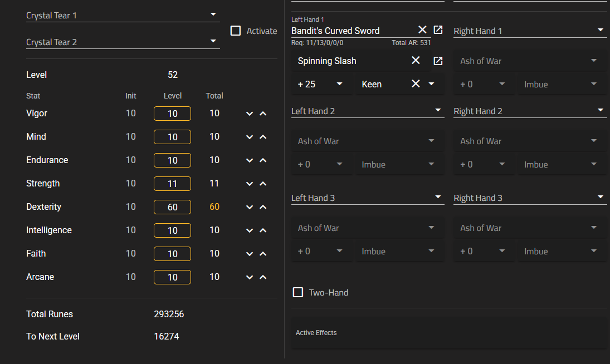Open Spinning Slash external link icon
610x364 pixels.
tap(438, 61)
